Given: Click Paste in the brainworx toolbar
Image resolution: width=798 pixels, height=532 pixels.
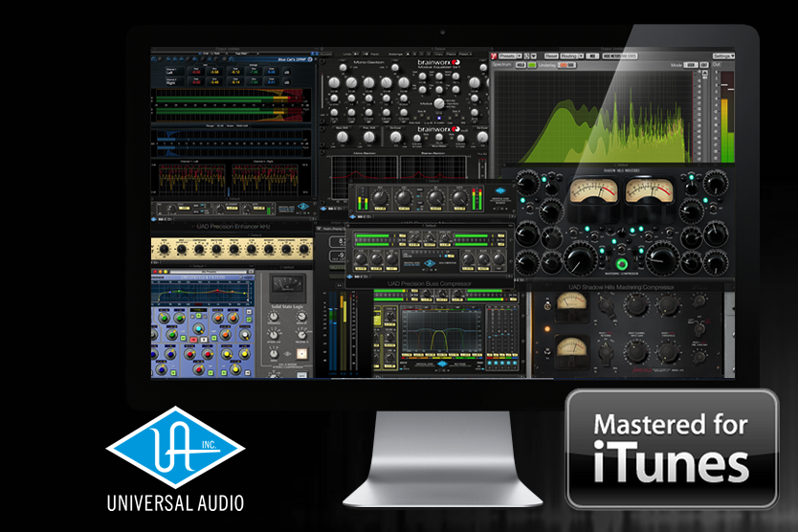Looking at the screenshot, I should point(452,54).
